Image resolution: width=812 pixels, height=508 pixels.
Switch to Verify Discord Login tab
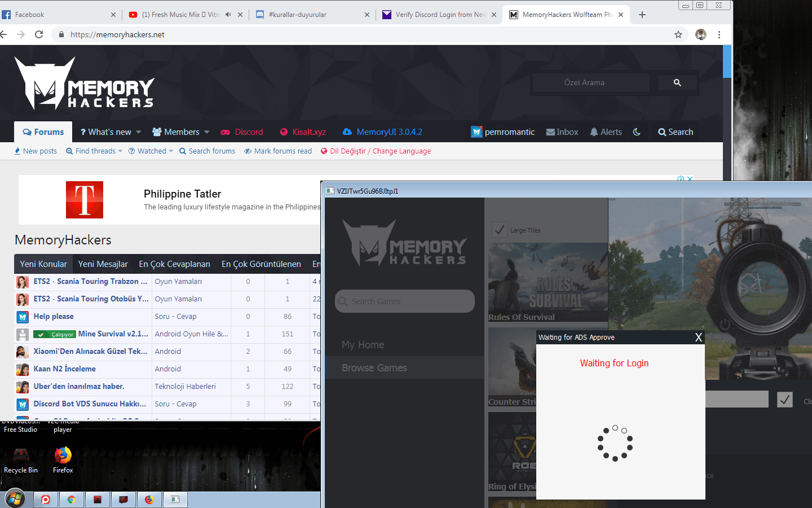pyautogui.click(x=440, y=15)
